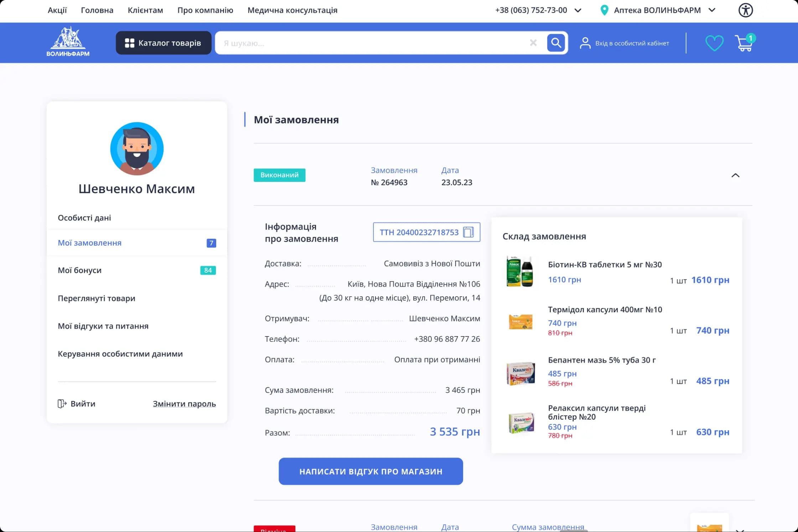Click the user account icon in header
798x532 pixels.
pyautogui.click(x=585, y=43)
